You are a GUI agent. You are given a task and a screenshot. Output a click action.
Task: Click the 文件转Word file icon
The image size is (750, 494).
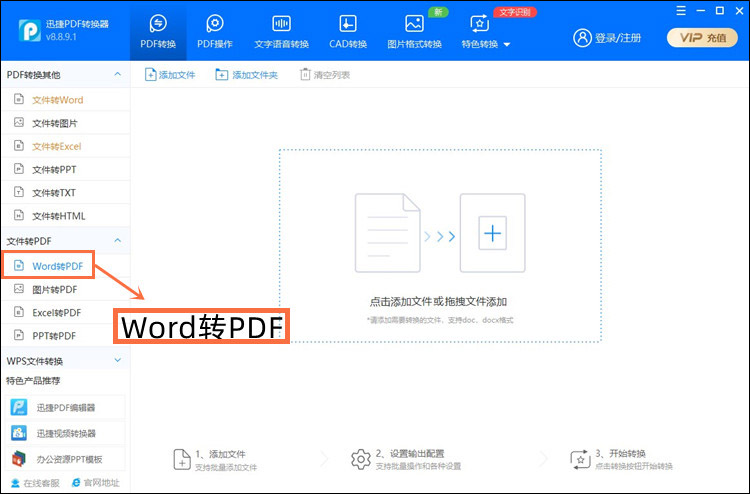coord(19,99)
